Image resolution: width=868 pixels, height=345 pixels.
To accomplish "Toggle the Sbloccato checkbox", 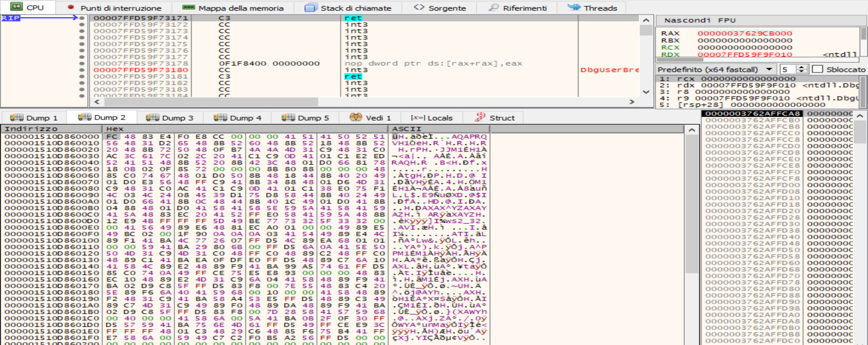I will [x=817, y=69].
